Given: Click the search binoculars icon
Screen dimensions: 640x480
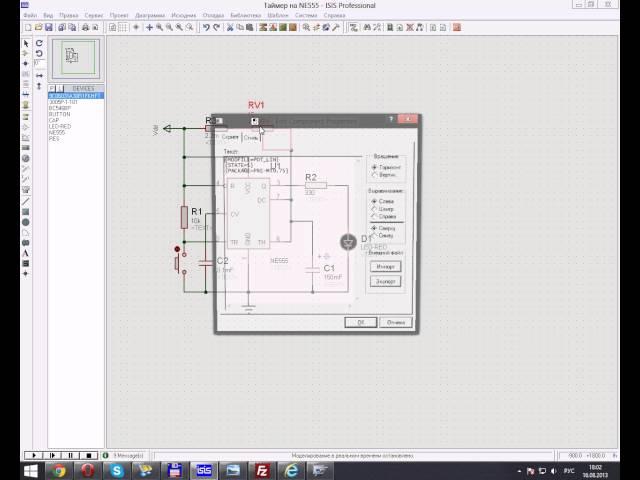Looking at the screenshot, I should point(367,27).
